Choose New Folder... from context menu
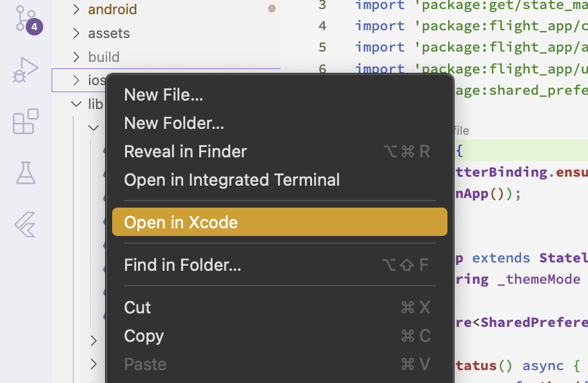The width and height of the screenshot is (588, 383). click(x=174, y=123)
